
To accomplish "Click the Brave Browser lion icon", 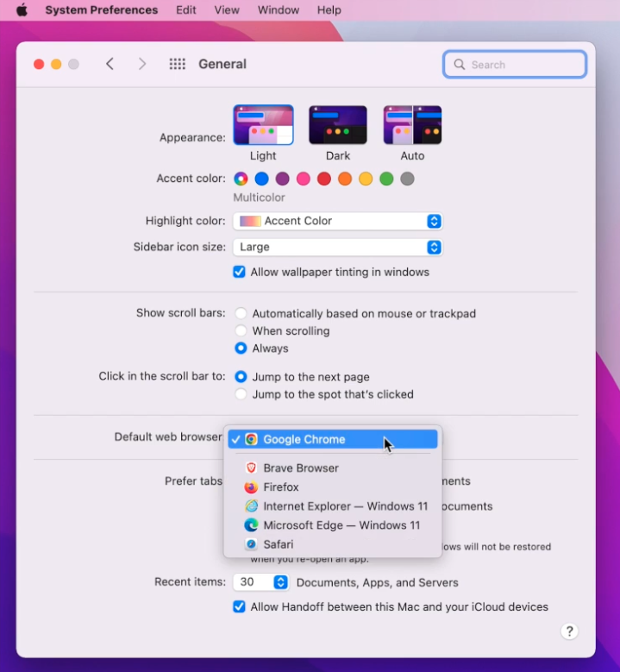I will coord(251,468).
